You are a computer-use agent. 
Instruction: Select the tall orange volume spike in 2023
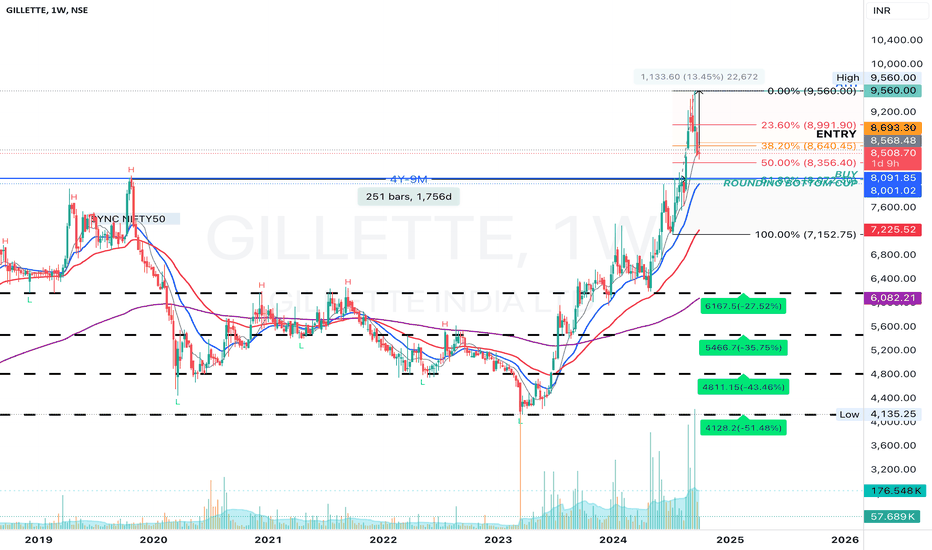click(x=520, y=473)
